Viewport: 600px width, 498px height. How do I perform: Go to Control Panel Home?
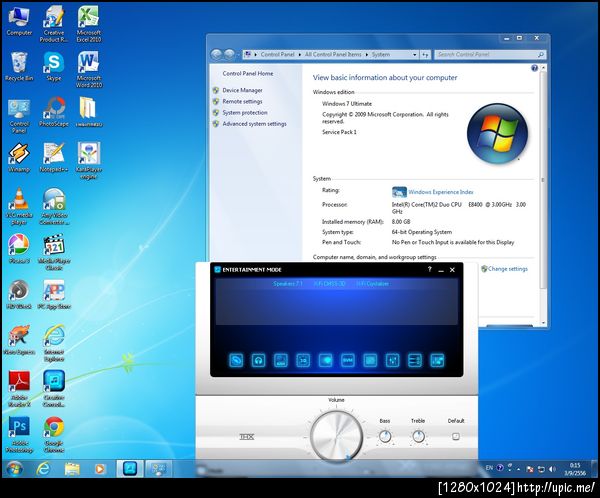[x=248, y=73]
